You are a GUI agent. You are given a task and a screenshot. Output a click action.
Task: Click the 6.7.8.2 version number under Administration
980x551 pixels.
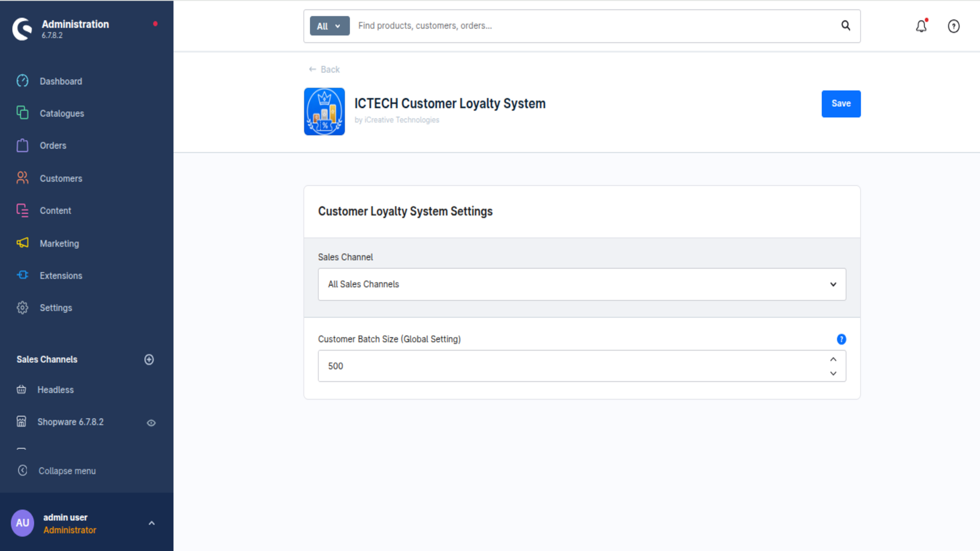[52, 35]
